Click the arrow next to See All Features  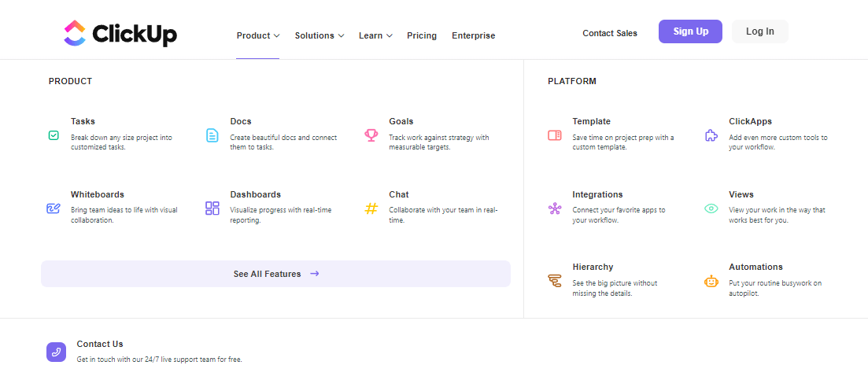click(315, 274)
